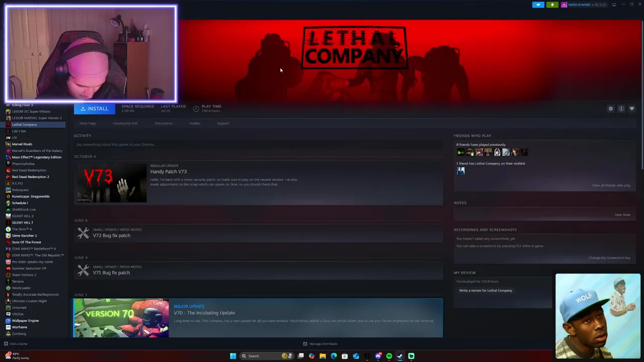This screenshot has width=644, height=362.
Task: Open Discord from the taskbar
Action: (378, 356)
